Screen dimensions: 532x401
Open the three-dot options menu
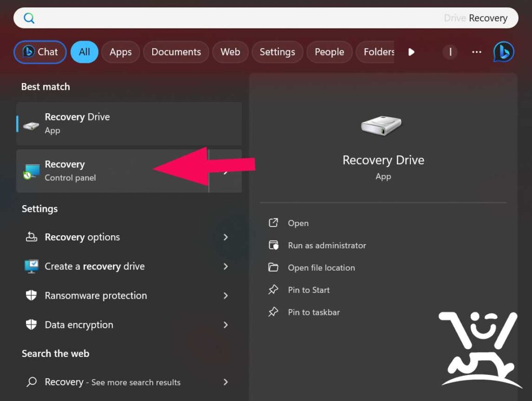[476, 52]
